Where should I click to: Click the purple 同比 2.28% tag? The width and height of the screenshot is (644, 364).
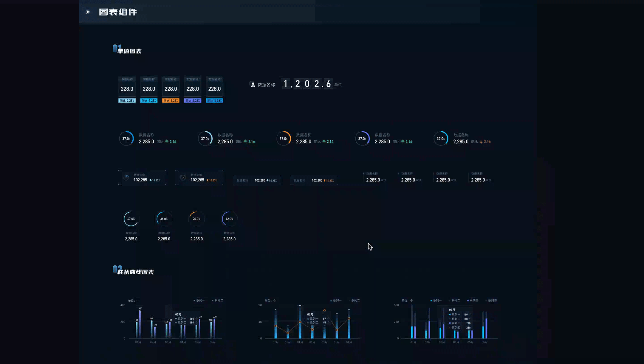[193, 101]
